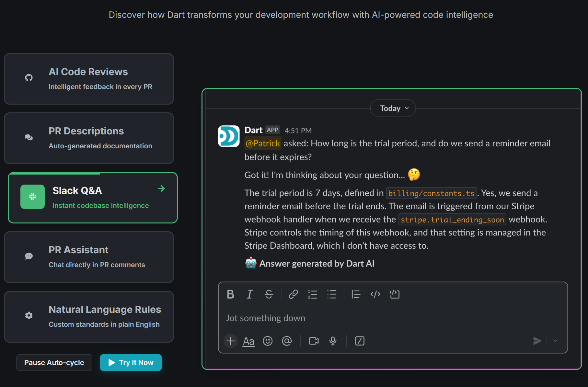
Task: Click the Dart app avatar
Action: pos(229,136)
